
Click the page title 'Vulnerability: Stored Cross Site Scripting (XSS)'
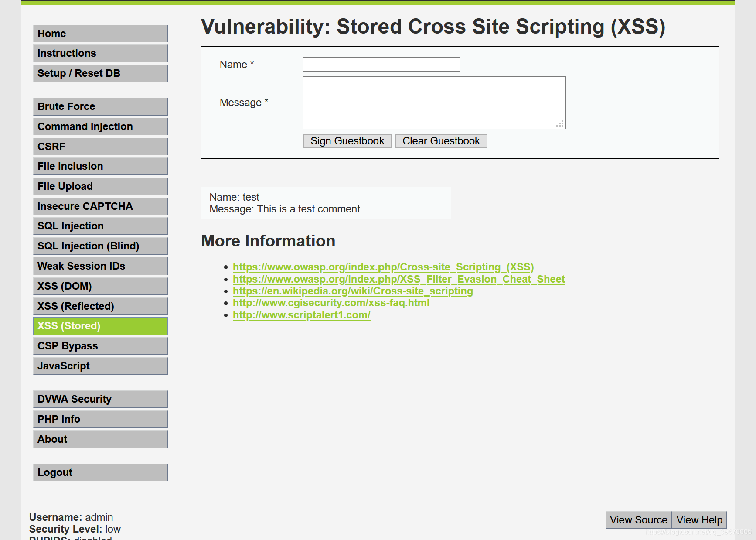pos(433,27)
